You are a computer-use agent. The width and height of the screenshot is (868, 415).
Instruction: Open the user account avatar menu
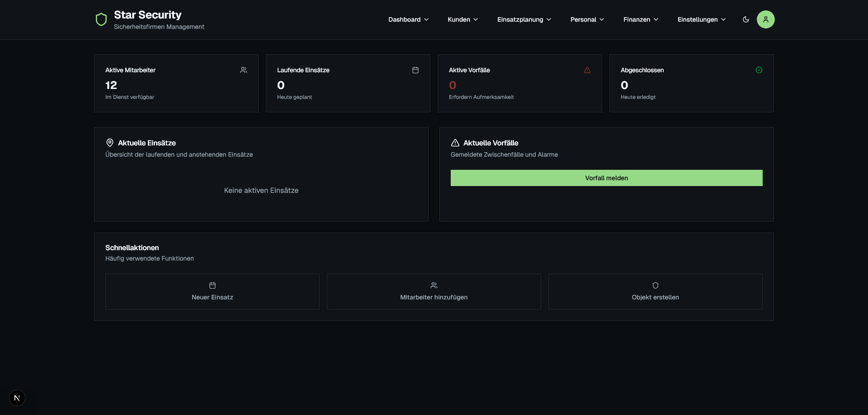click(x=765, y=19)
